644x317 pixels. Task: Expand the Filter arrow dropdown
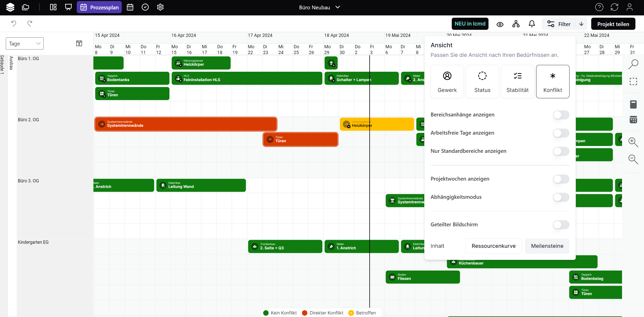(x=581, y=24)
